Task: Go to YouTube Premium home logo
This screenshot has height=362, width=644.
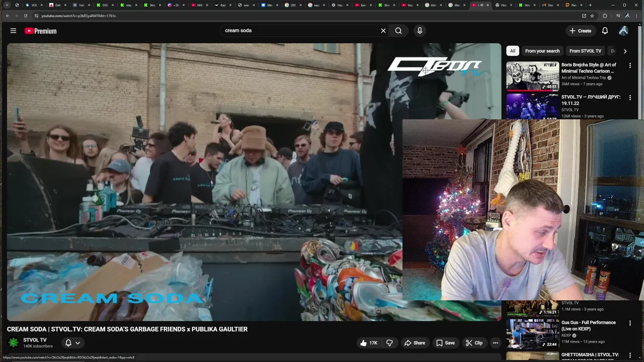Action: pyautogui.click(x=41, y=31)
